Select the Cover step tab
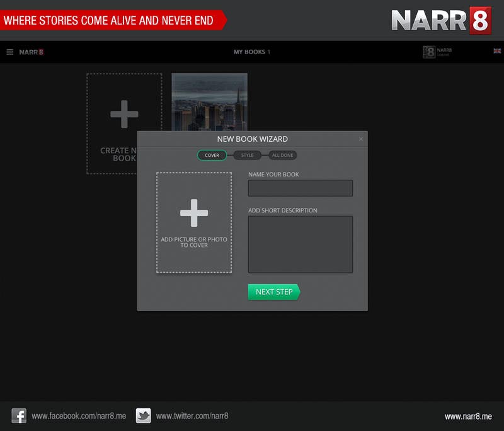This screenshot has width=504, height=431. click(212, 155)
